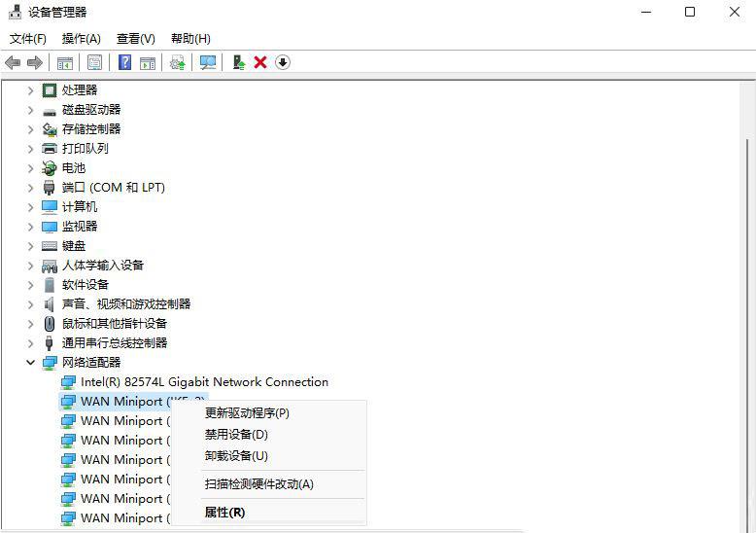The image size is (756, 533).
Task: Click the 监视器 monitor icon
Action: [50, 227]
